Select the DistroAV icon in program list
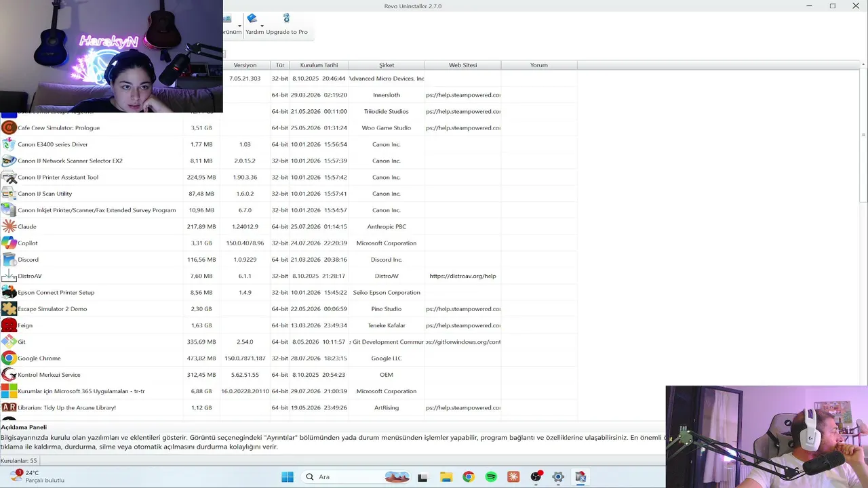The height and width of the screenshot is (488, 868). tap(9, 276)
